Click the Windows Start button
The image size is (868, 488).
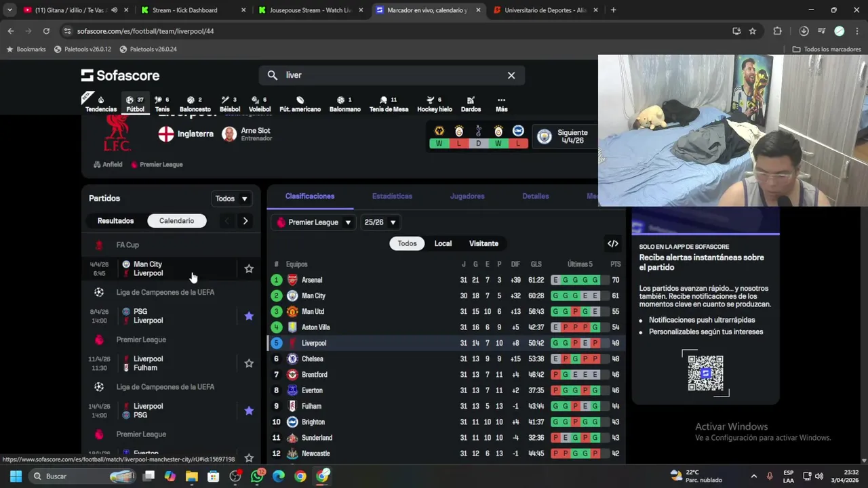click(x=16, y=476)
